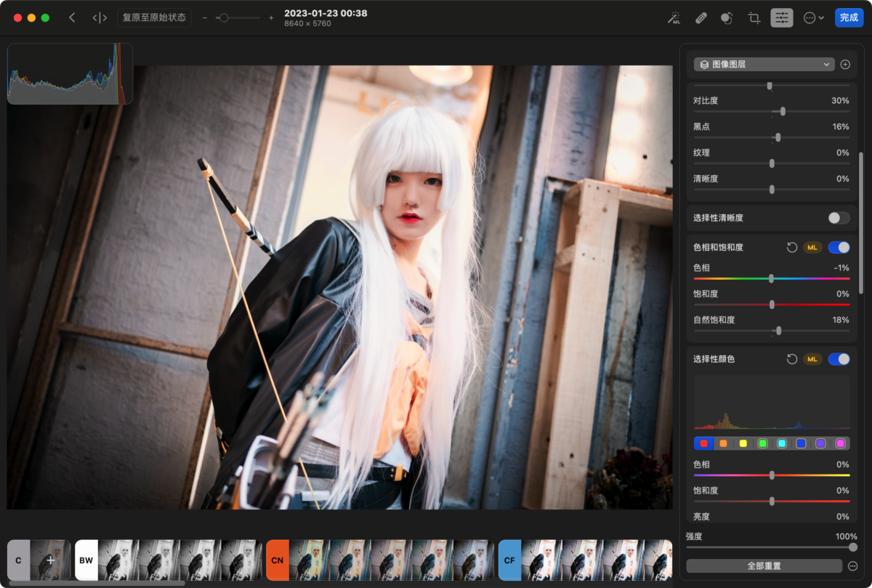872x588 pixels.
Task: Click the 黑点 slider handle
Action: 778,137
